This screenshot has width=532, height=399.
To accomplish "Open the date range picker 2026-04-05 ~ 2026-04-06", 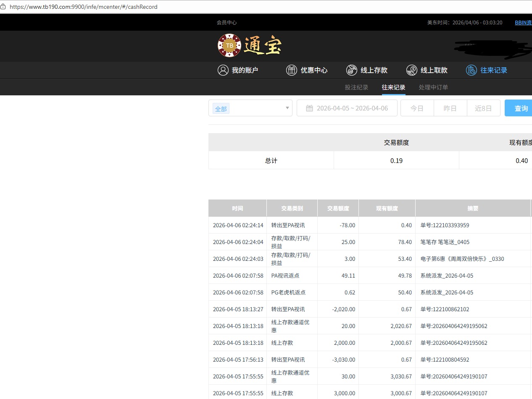I will pyautogui.click(x=352, y=108).
